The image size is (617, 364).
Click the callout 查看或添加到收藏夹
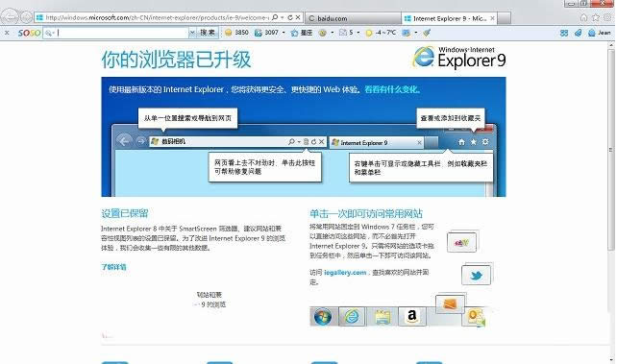coord(451,118)
